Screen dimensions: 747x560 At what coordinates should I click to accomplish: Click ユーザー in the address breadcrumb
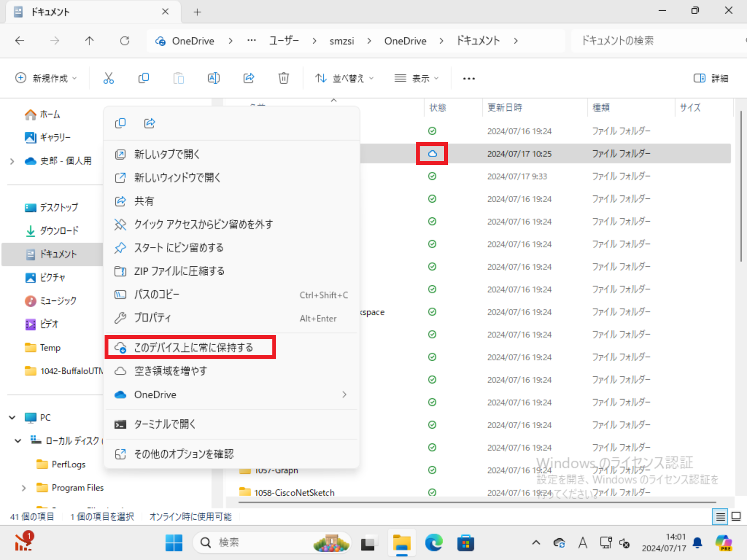(284, 41)
